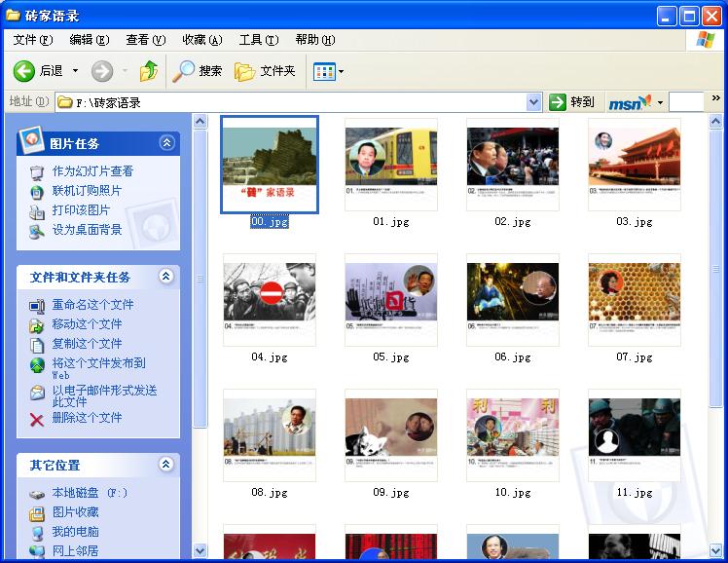The image size is (728, 563).
Task: Click the green Back arrow icon
Action: [23, 71]
